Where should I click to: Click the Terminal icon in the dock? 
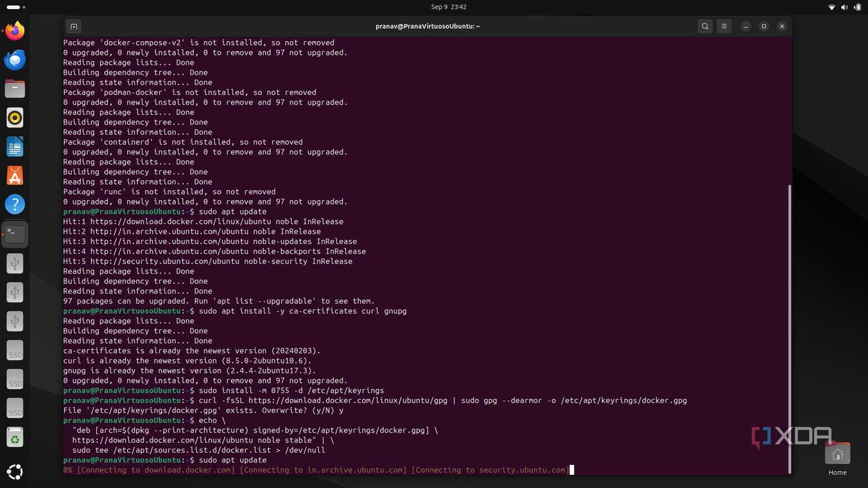15,234
